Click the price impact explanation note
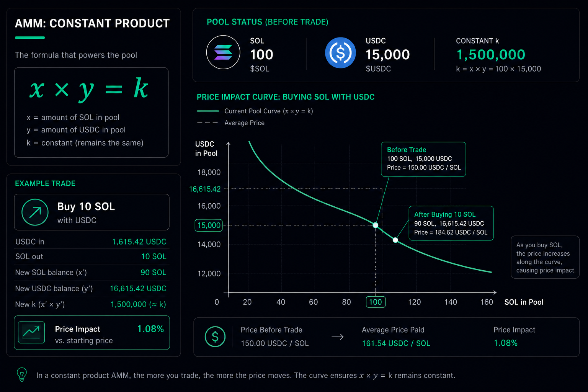This screenshot has width=588, height=392. (x=545, y=257)
